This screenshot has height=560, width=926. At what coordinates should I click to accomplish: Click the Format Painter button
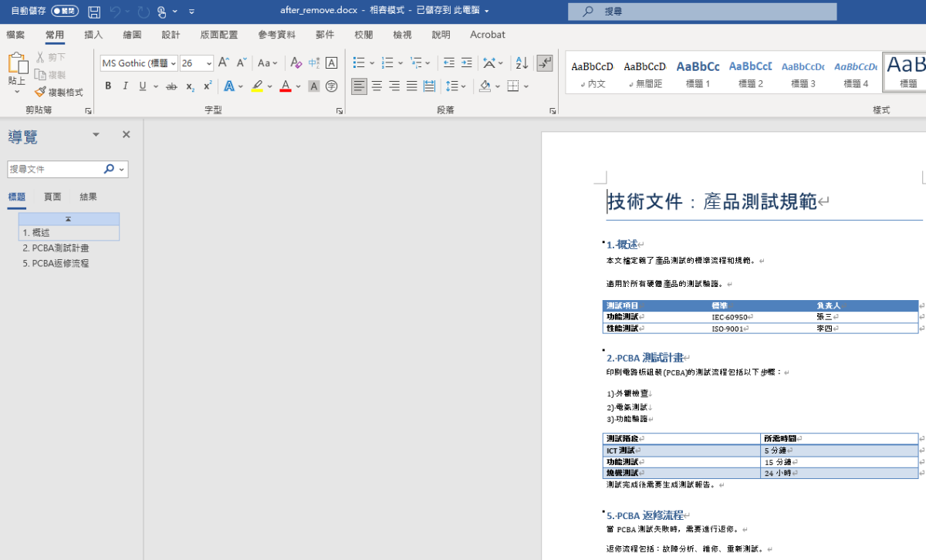click(x=59, y=92)
